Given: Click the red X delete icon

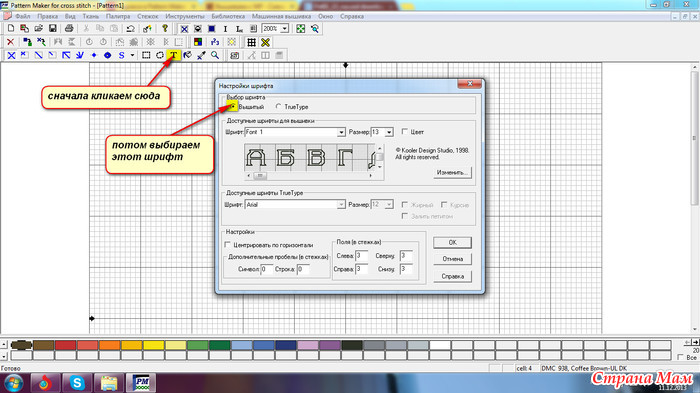Looking at the screenshot, I should pyautogui.click(x=11, y=42).
